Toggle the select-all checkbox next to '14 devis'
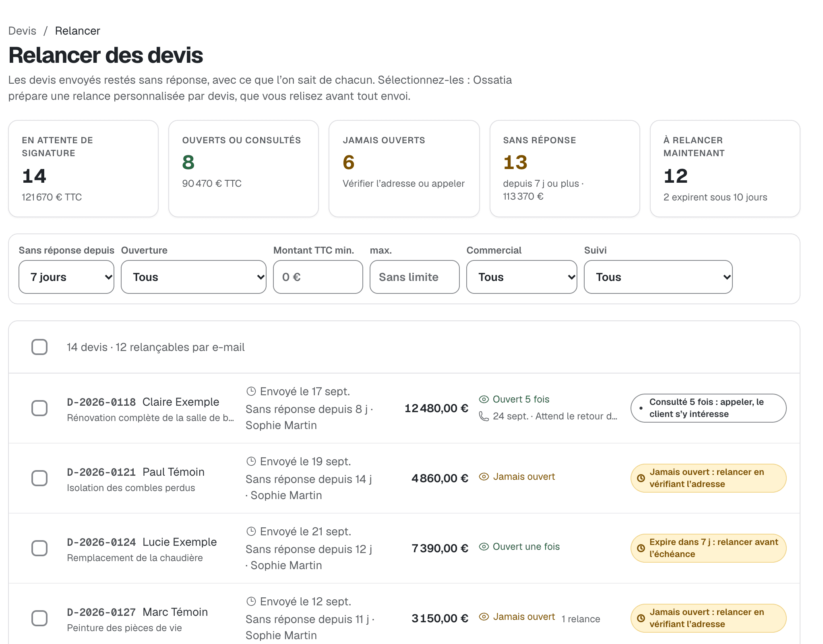 click(x=39, y=347)
